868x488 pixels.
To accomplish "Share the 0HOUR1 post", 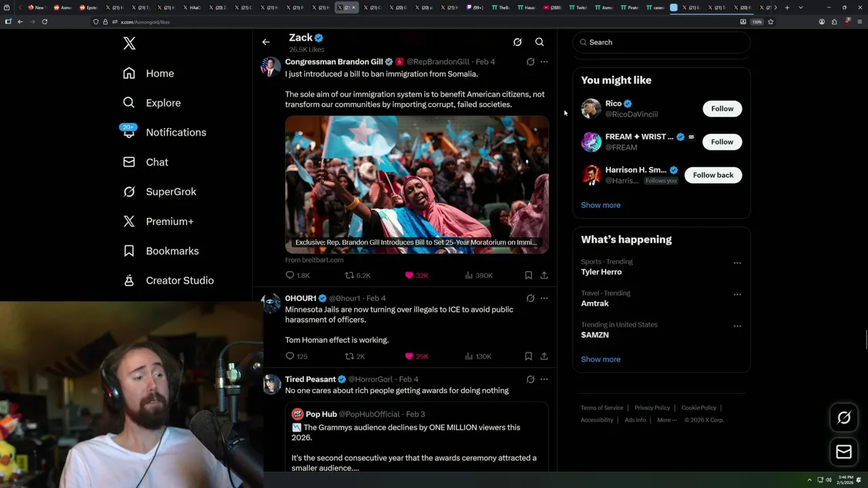I will 544,357.
